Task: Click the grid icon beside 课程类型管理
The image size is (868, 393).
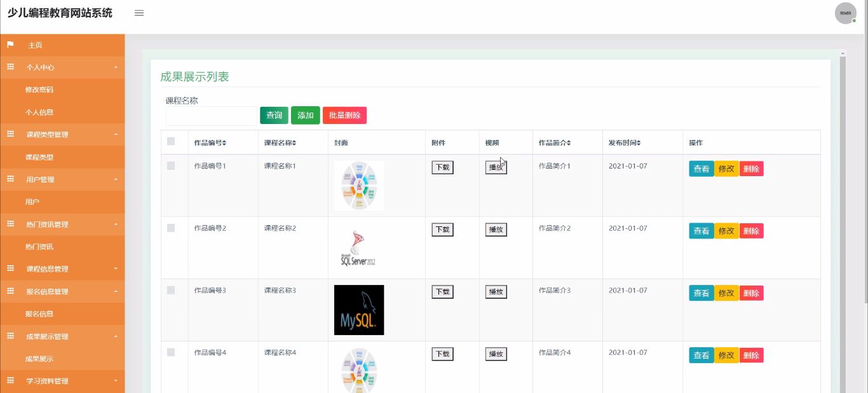Action: 10,134
